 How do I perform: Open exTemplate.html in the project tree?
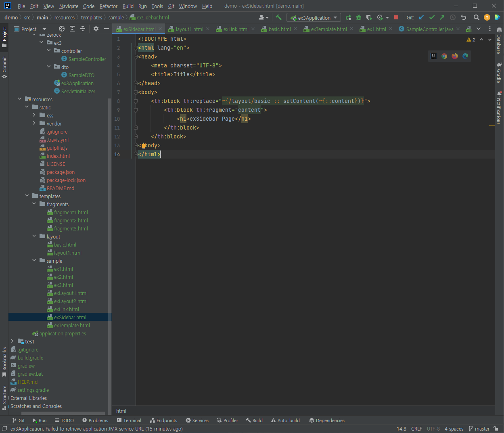72,325
